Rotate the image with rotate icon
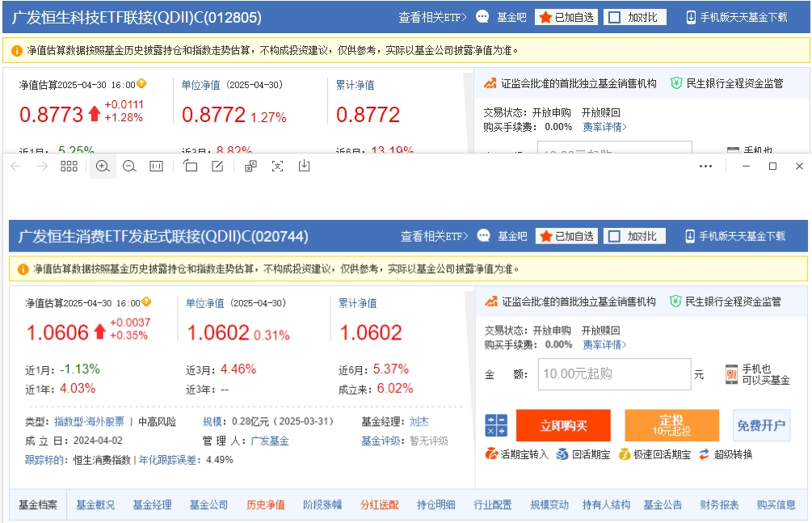 click(190, 166)
